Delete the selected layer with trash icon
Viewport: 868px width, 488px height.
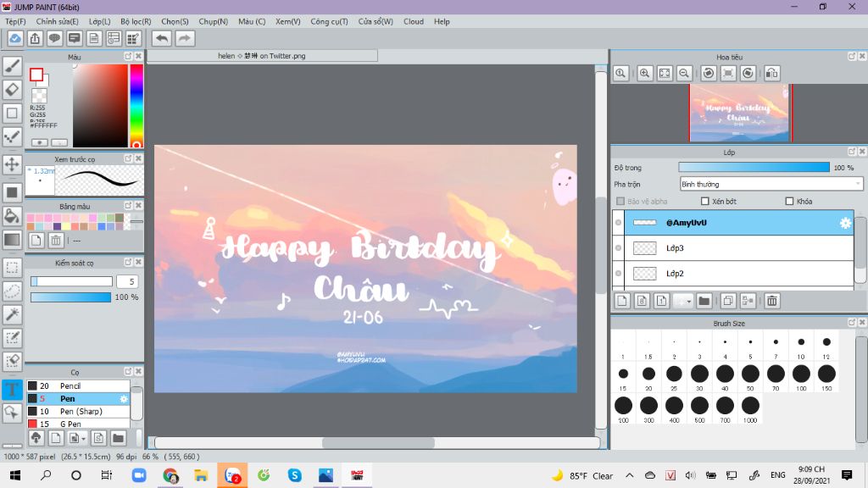(771, 301)
